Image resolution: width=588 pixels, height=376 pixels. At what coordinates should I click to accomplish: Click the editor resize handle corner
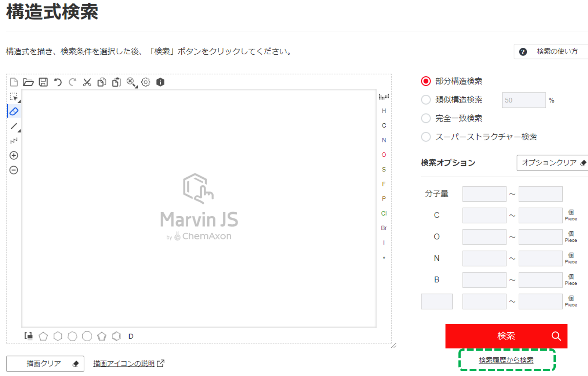393,346
